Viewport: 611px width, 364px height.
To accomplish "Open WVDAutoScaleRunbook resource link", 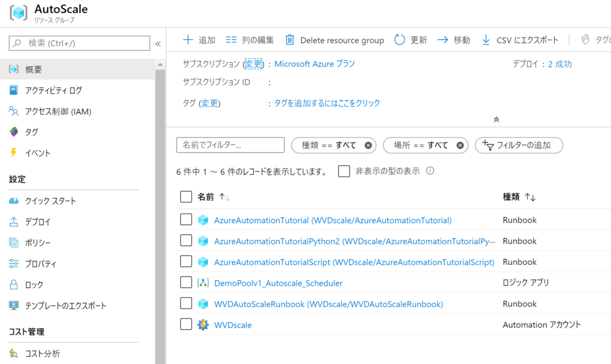I will coord(329,304).
